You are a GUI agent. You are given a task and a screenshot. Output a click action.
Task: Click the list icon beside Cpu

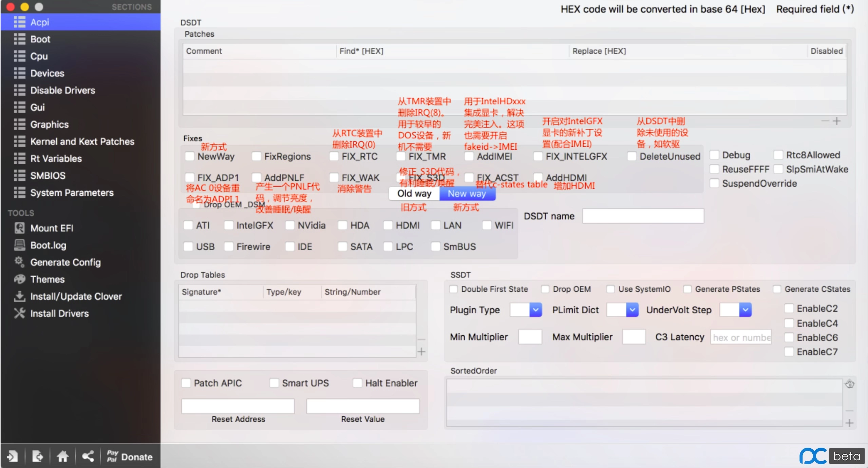click(x=19, y=56)
